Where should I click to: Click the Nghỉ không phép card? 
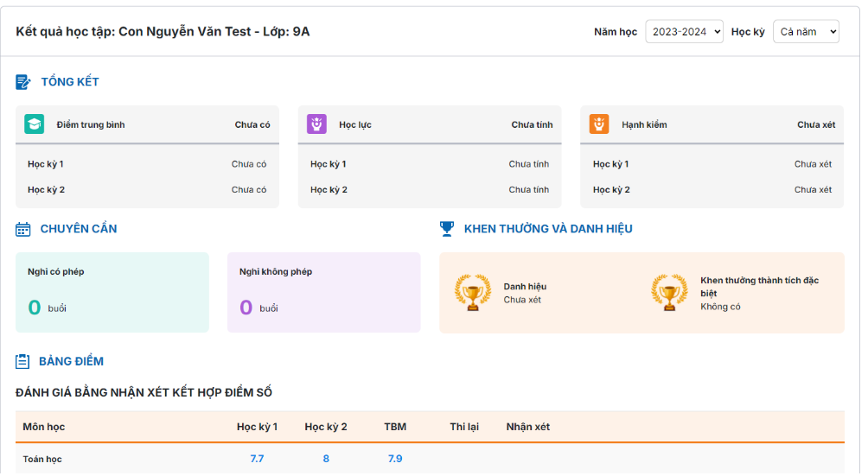point(323,292)
